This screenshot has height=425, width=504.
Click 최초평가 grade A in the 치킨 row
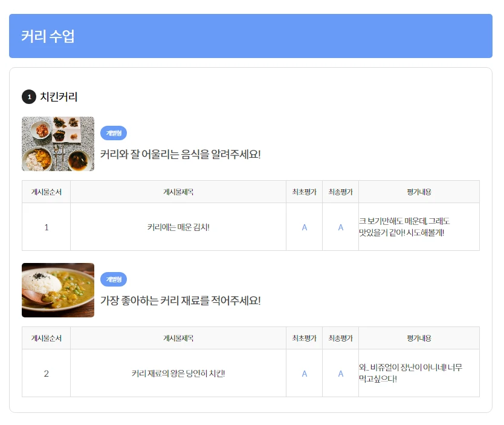[x=305, y=374]
